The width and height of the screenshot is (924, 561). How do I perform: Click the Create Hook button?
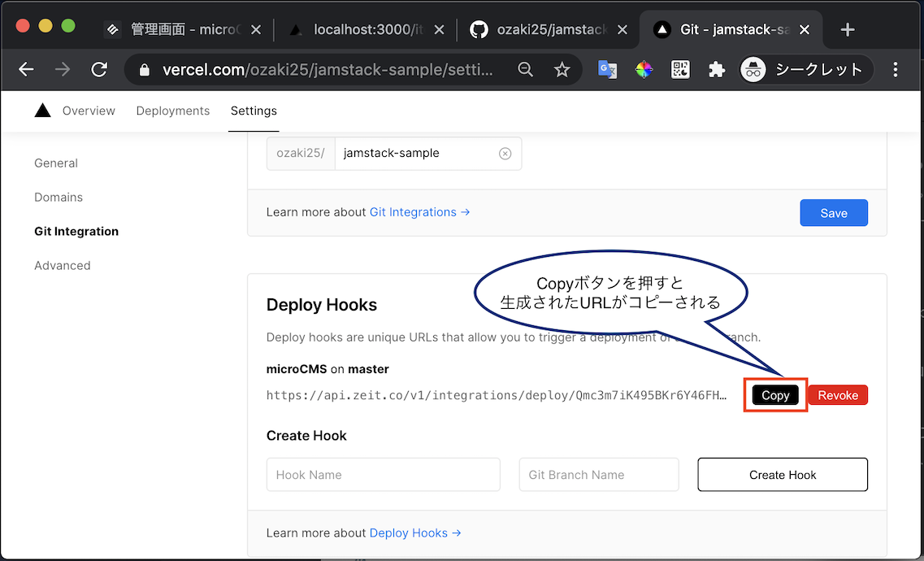coord(783,474)
